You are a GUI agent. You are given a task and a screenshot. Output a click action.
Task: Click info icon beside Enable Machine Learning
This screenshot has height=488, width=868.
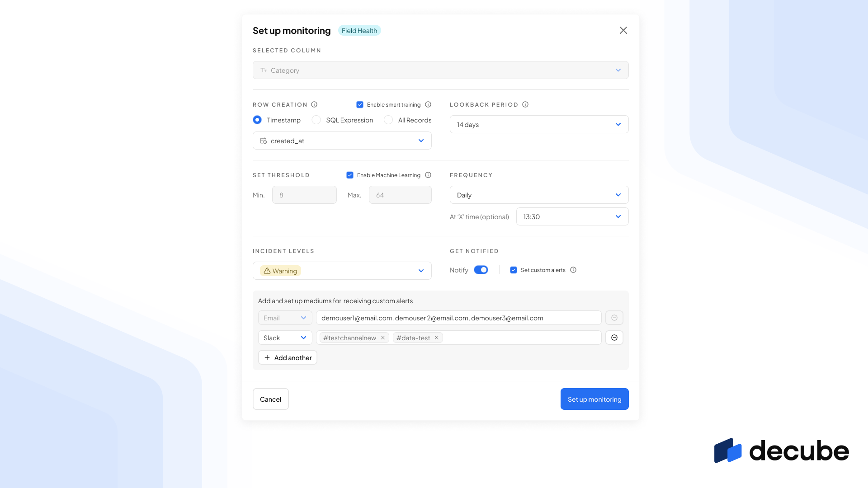point(428,175)
